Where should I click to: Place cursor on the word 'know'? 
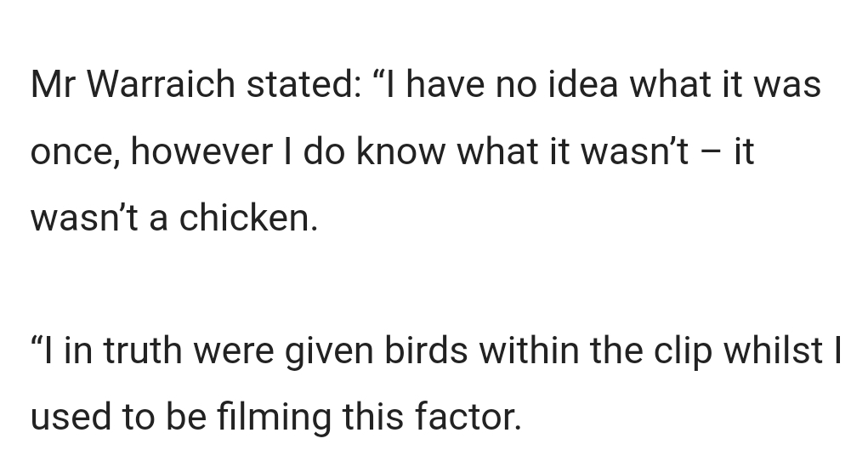coord(401,151)
